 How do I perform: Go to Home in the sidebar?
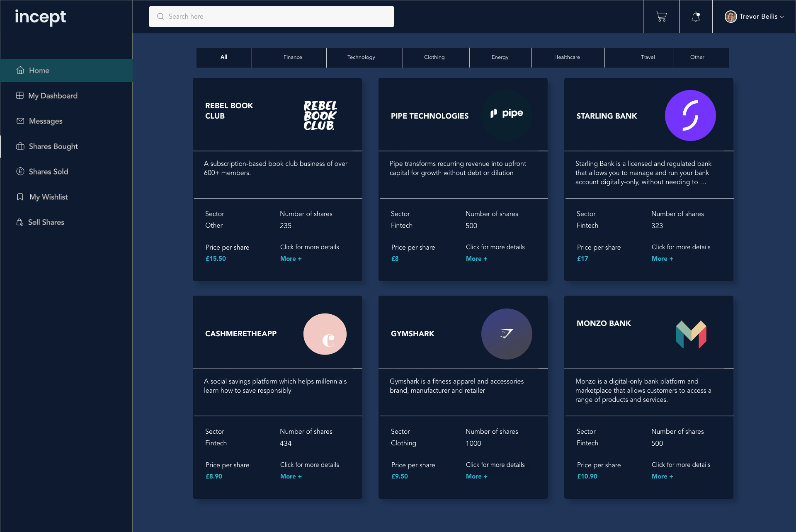point(66,70)
